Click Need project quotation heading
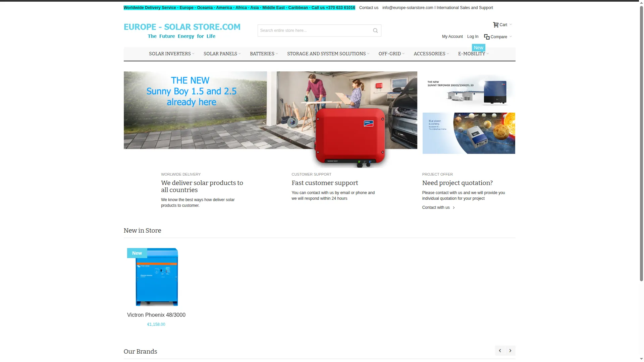This screenshot has width=644, height=362. 457,183
